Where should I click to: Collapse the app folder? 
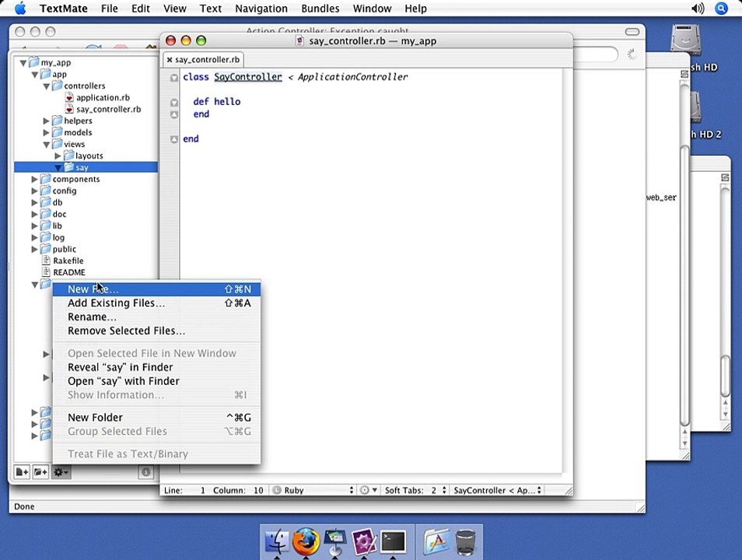[34, 75]
